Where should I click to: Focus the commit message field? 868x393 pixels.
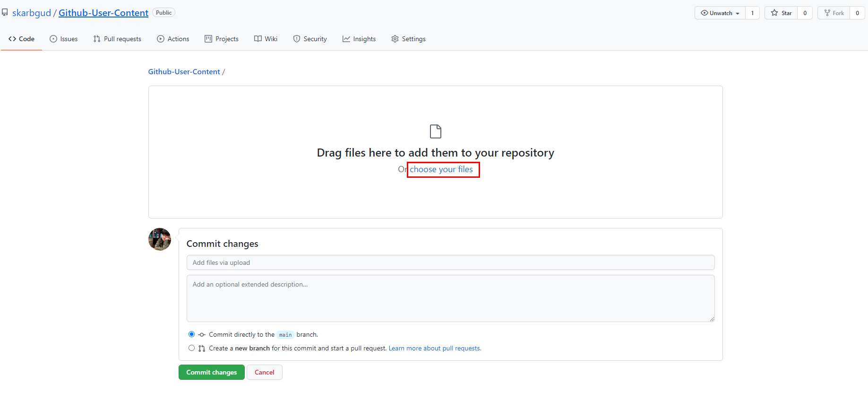pos(451,262)
